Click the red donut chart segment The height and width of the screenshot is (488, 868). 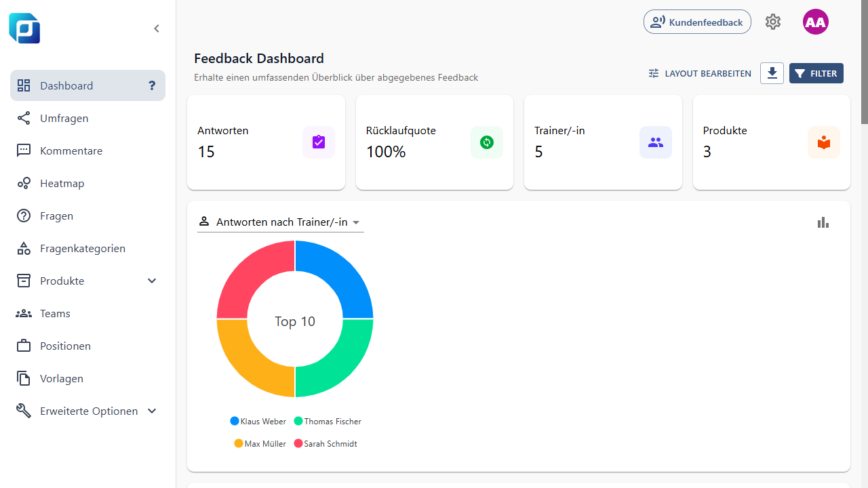click(249, 273)
